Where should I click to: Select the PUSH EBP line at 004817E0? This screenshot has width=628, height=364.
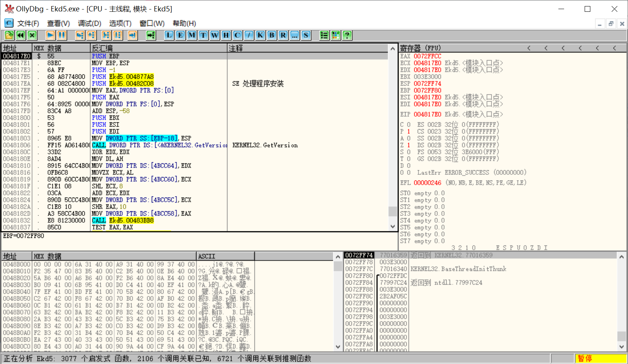(x=194, y=56)
